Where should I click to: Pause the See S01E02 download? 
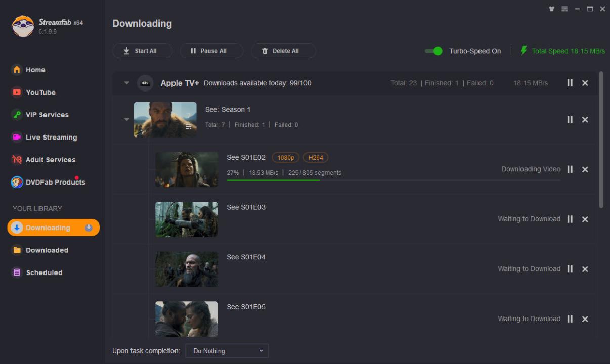coord(570,169)
